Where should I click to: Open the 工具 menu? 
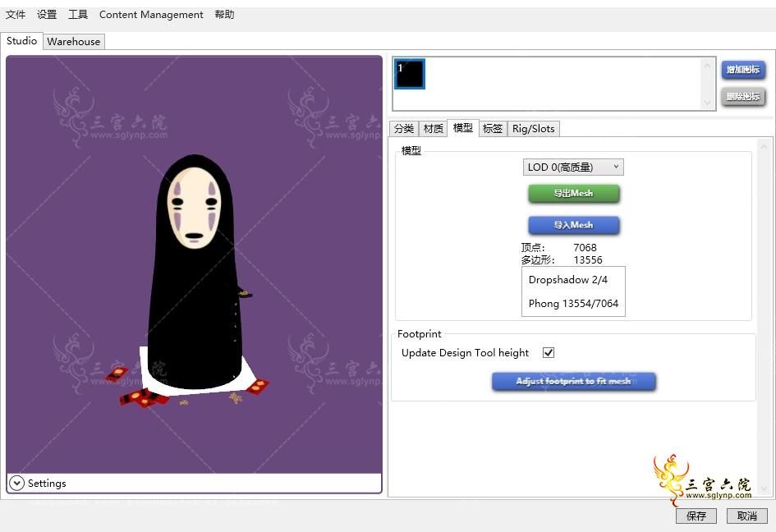pos(78,14)
